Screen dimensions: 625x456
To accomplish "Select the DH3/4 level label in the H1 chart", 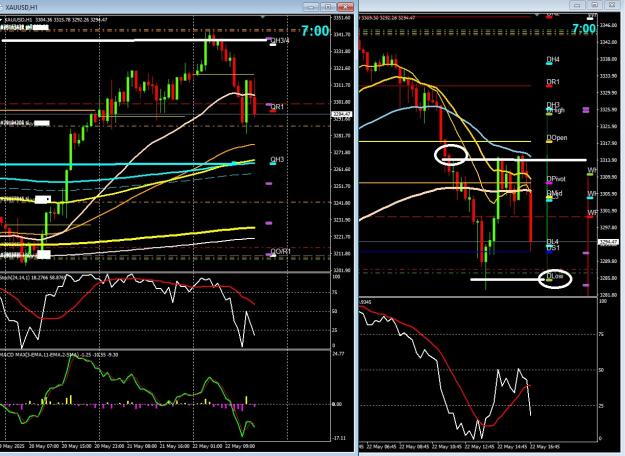I will [x=280, y=41].
